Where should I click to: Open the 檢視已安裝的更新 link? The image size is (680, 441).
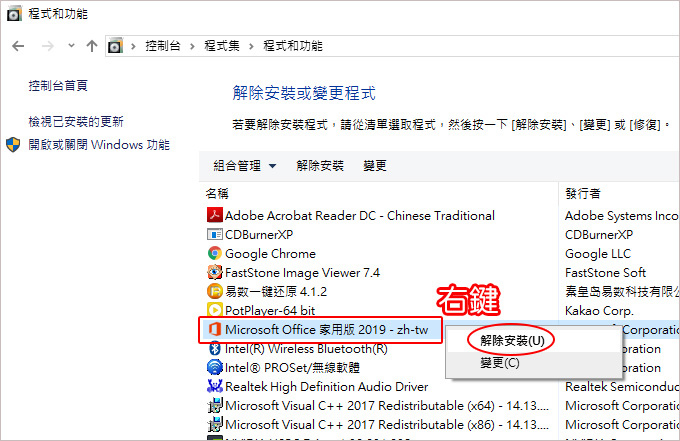click(x=76, y=121)
